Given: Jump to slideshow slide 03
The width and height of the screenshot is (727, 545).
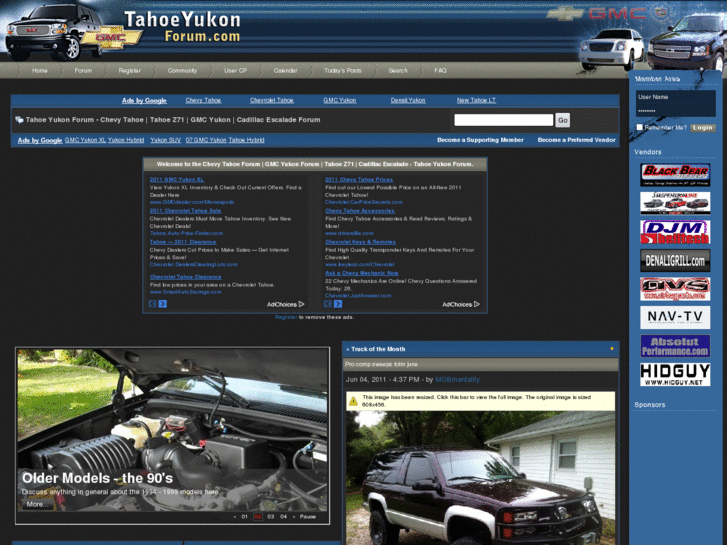Looking at the screenshot, I should coord(270,516).
